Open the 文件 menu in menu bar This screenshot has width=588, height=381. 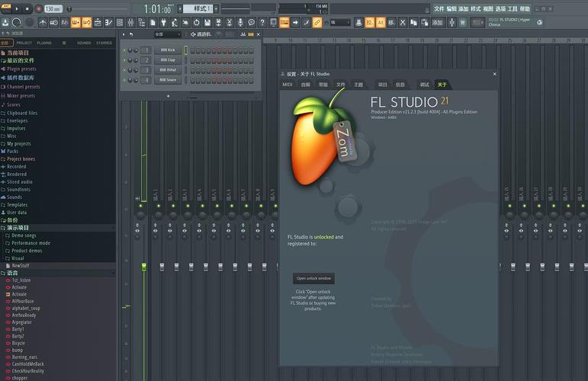pos(439,8)
